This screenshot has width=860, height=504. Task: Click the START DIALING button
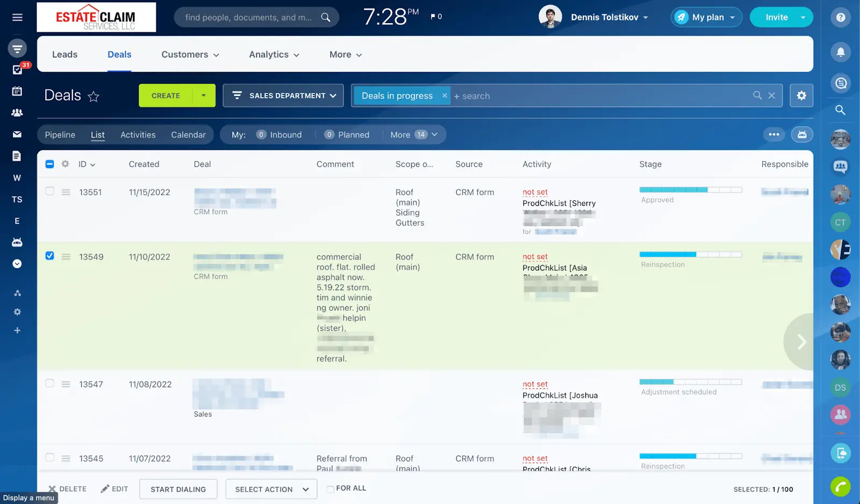[x=178, y=489]
